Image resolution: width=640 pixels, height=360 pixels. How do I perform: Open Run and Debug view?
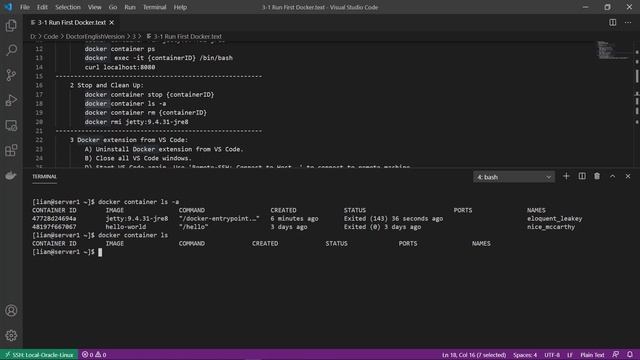(11, 100)
